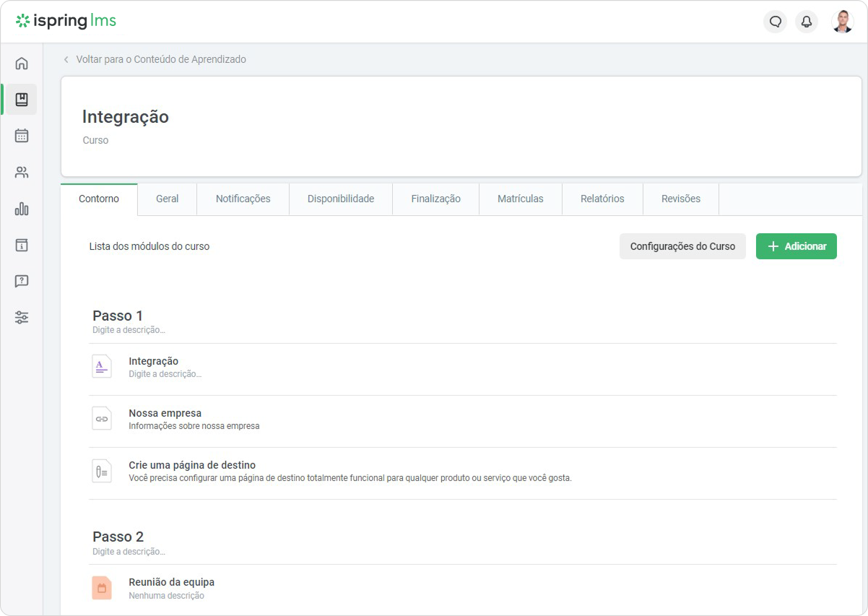Screen dimensions: 868x616
Task: Open the settings sliders sidebar icon
Action: (x=22, y=317)
